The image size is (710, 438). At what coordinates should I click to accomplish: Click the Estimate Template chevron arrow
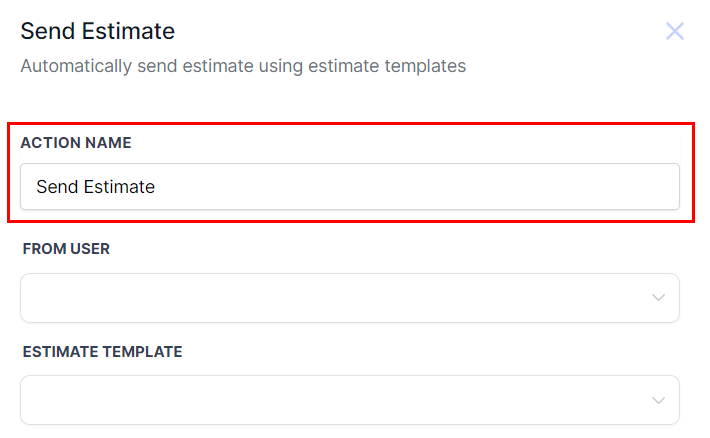coord(658,400)
